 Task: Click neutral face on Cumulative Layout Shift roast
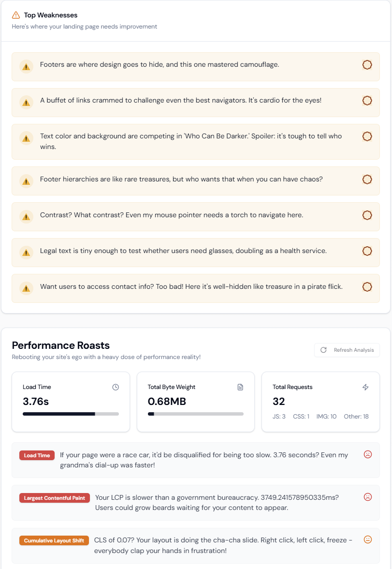coord(367,539)
